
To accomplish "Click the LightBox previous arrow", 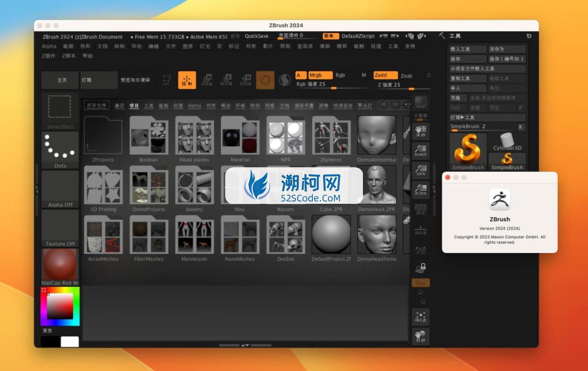I will (383, 105).
